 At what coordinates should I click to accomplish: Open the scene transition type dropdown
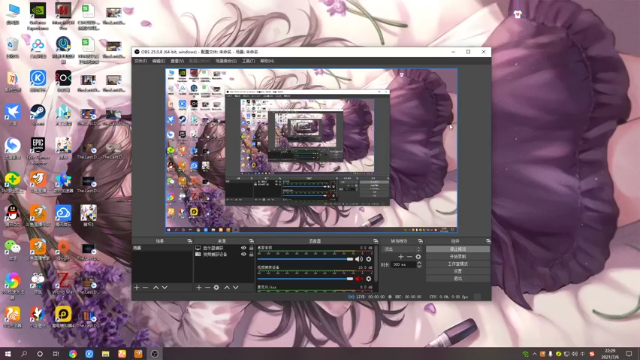tap(401, 249)
